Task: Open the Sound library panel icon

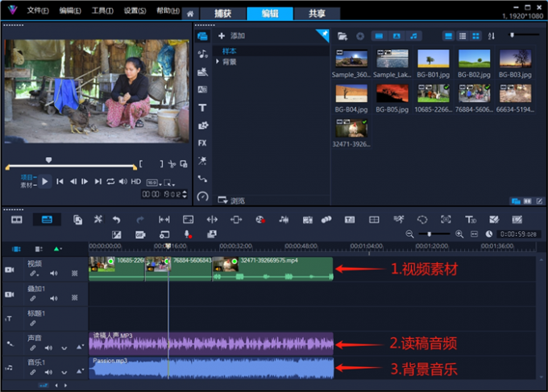Action: [202, 54]
